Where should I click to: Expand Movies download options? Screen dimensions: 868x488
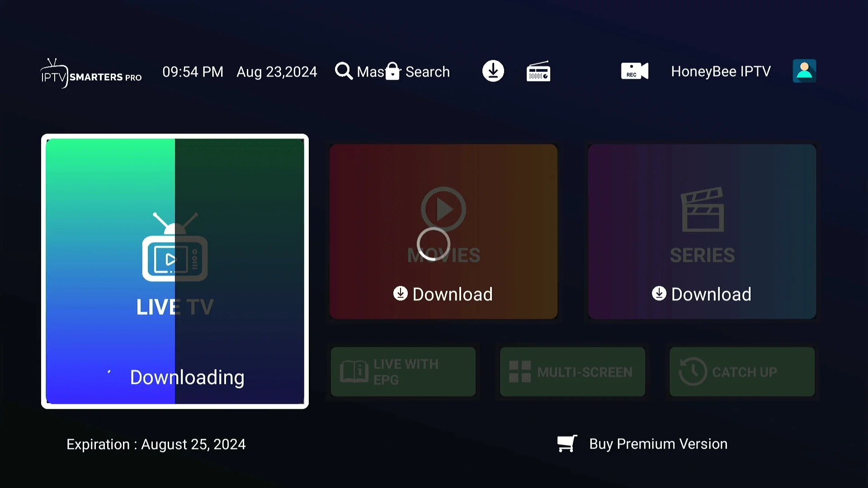(x=443, y=293)
